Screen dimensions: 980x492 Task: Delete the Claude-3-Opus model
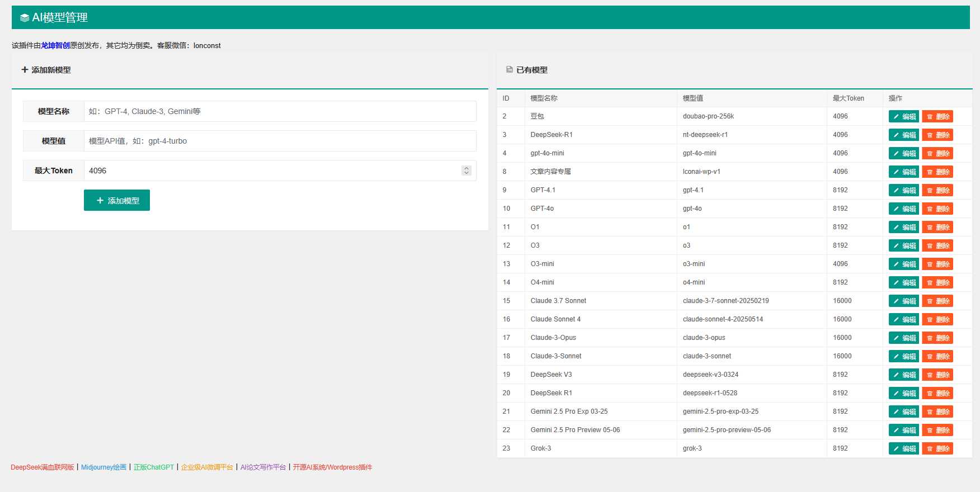937,338
